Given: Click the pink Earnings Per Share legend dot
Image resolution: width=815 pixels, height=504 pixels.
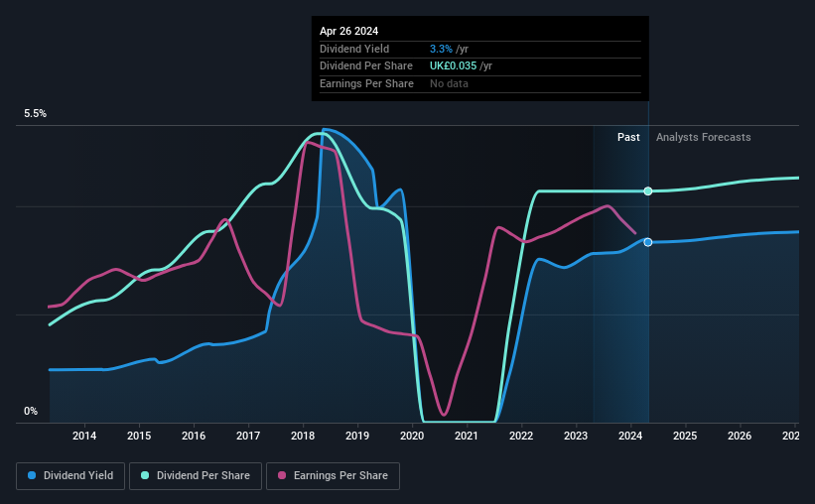Looking at the screenshot, I should [x=282, y=475].
